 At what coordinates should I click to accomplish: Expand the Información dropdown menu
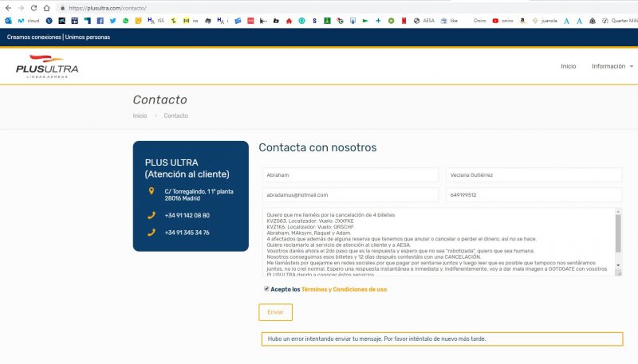point(612,66)
